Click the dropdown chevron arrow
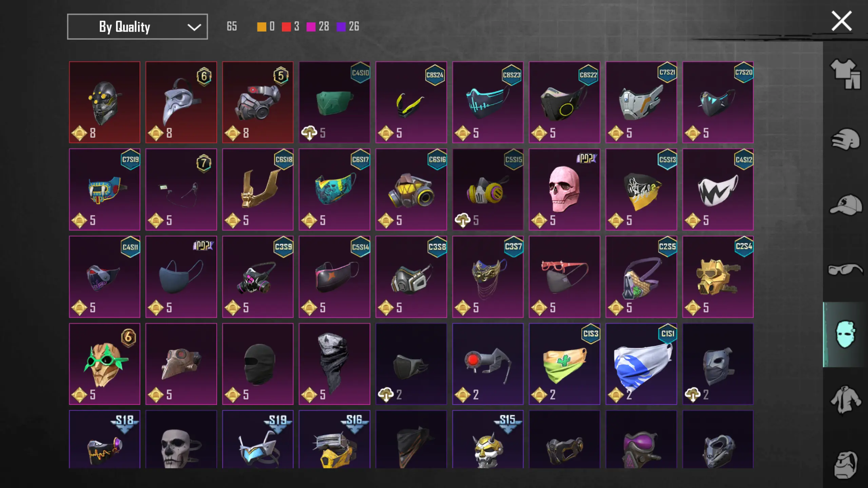 pos(194,27)
